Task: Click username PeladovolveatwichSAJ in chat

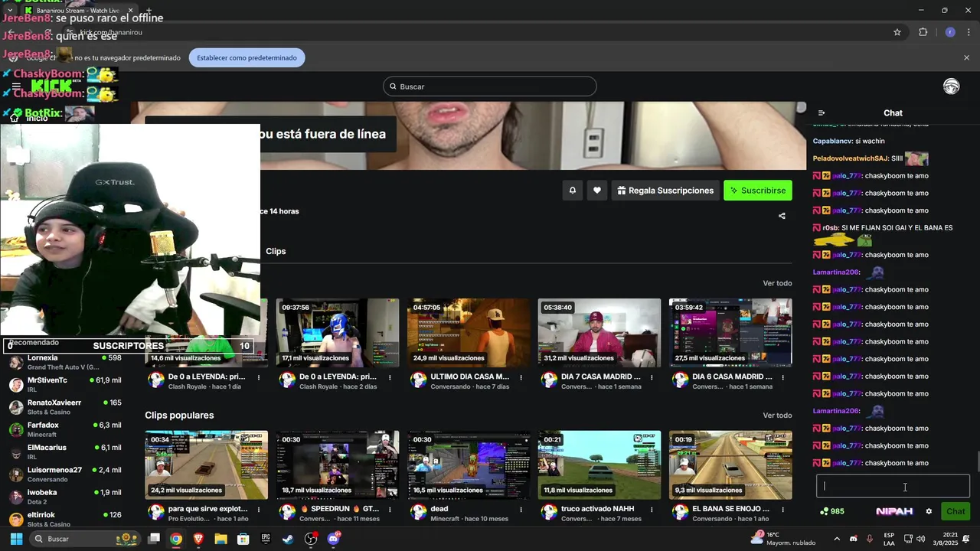Action: click(x=850, y=158)
